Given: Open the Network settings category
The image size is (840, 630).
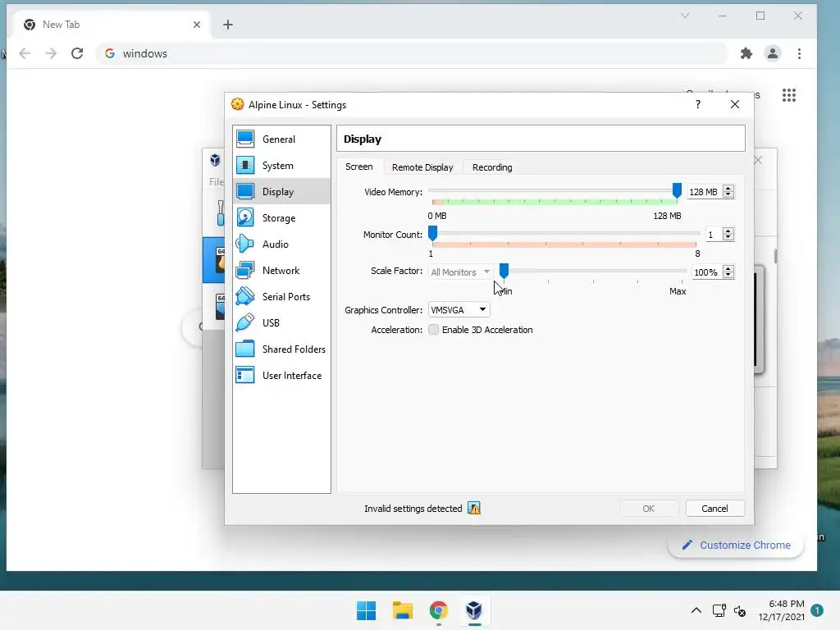Looking at the screenshot, I should pos(281,270).
